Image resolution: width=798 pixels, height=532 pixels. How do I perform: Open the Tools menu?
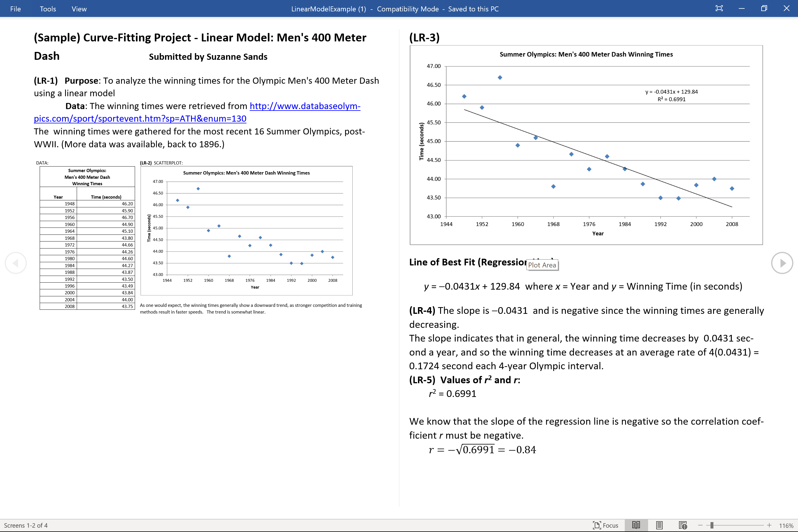pos(48,9)
